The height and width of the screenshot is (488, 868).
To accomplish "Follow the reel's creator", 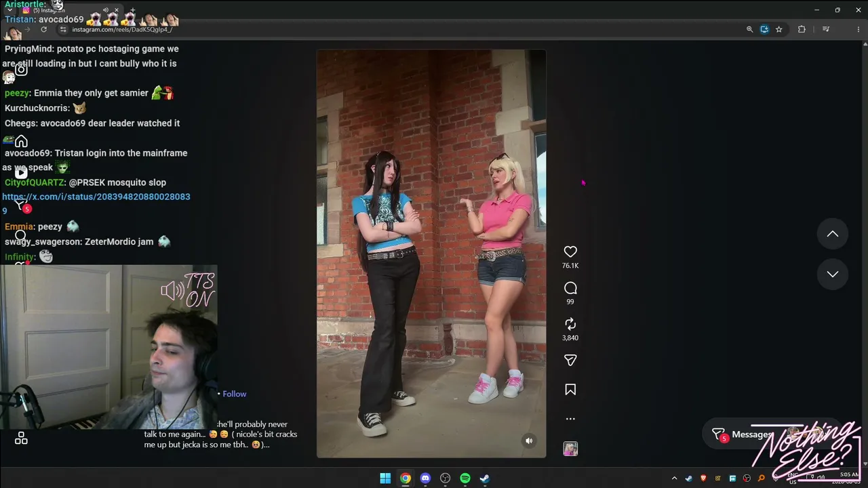I will pos(235,394).
